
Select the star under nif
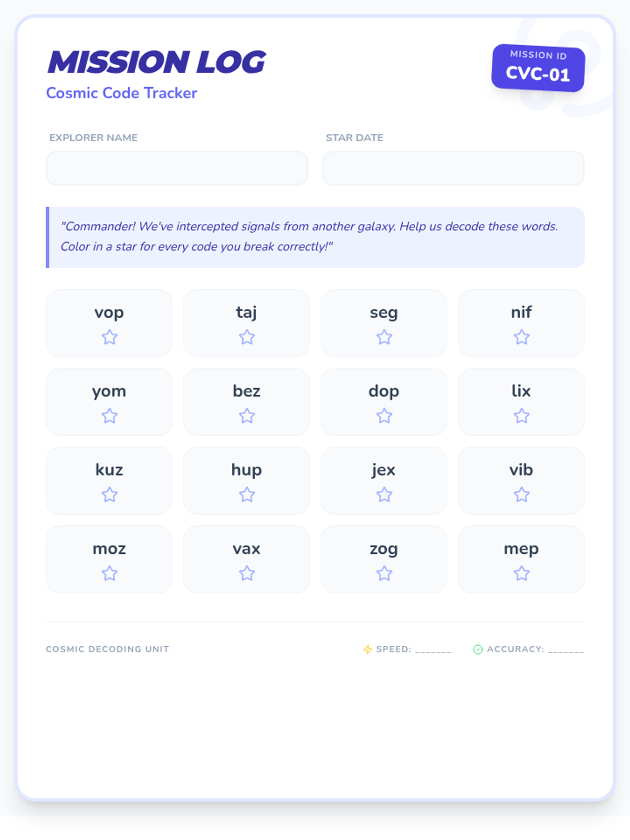point(521,337)
